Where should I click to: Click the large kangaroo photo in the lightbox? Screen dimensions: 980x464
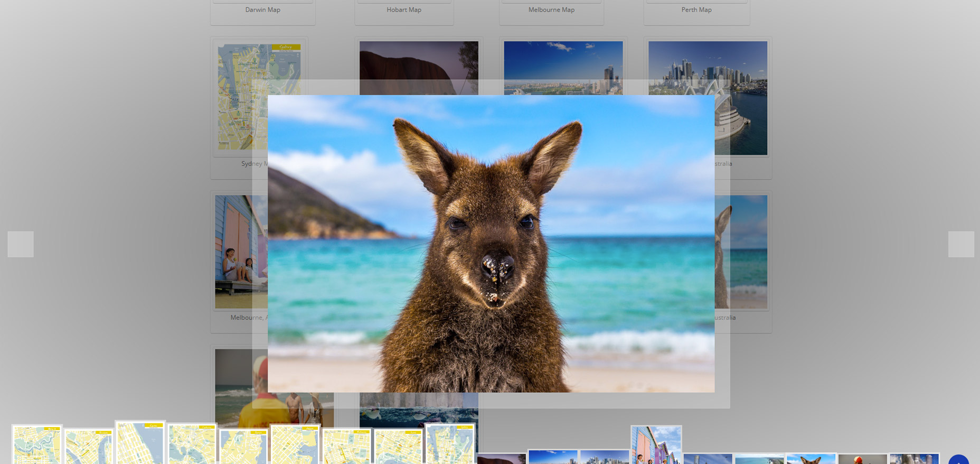point(491,244)
